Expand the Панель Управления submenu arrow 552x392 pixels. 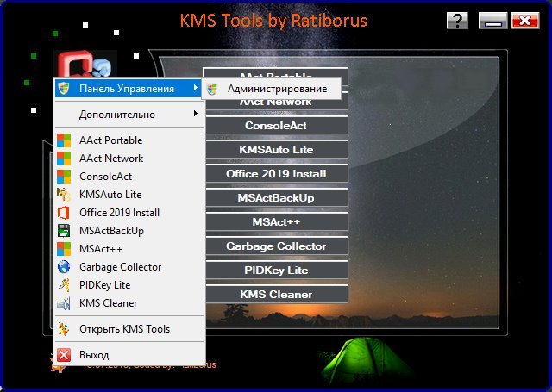click(x=196, y=88)
